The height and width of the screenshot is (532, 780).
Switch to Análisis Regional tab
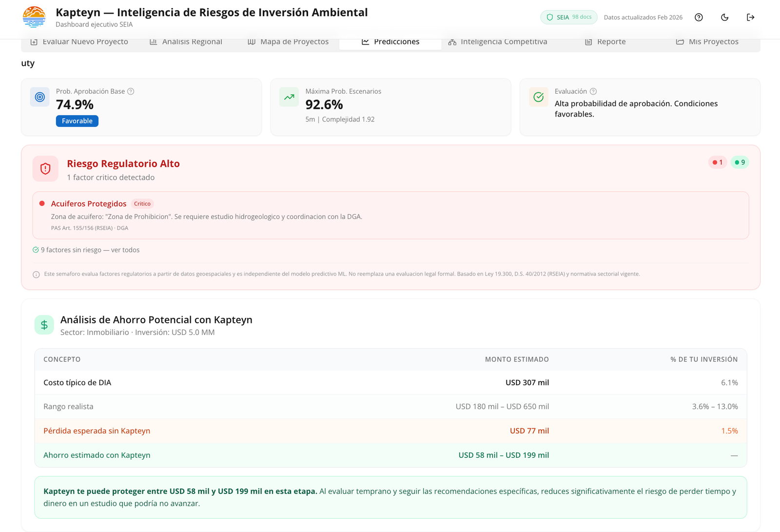click(x=186, y=42)
